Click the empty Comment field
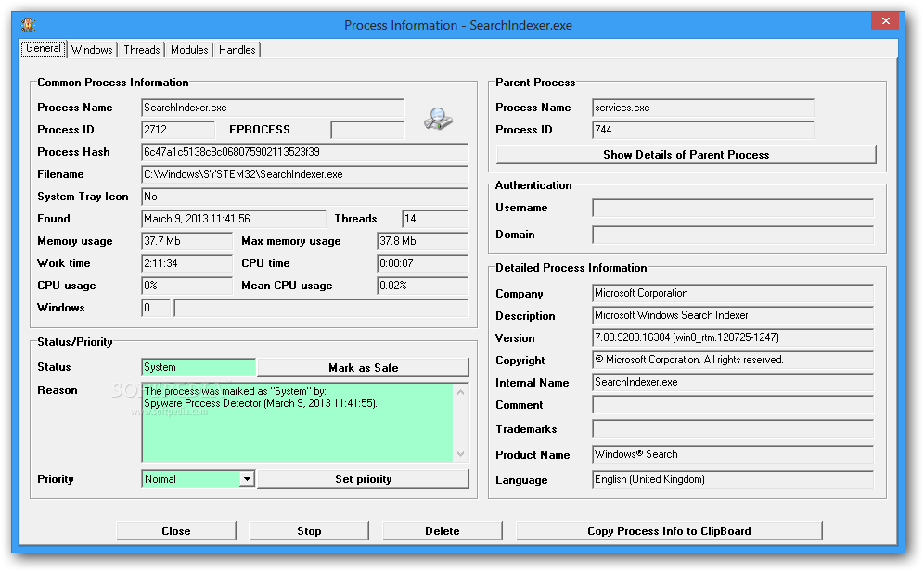This screenshot has height=572, width=924. (733, 405)
